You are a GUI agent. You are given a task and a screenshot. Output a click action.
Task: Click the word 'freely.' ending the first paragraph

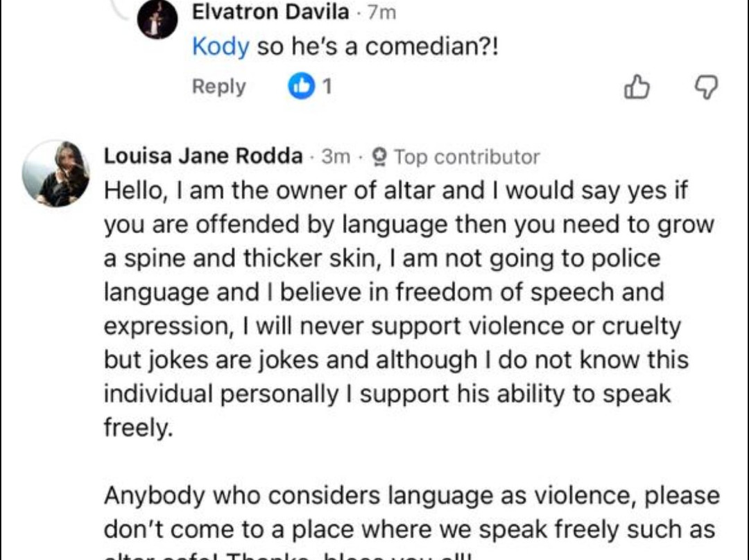[x=137, y=428]
